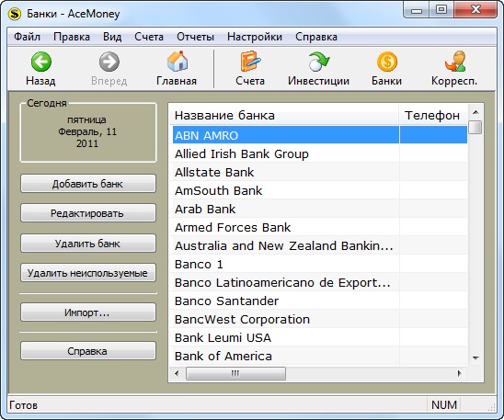Click the AceMoney title bar app icon
Image resolution: width=504 pixels, height=420 pixels.
(x=15, y=14)
